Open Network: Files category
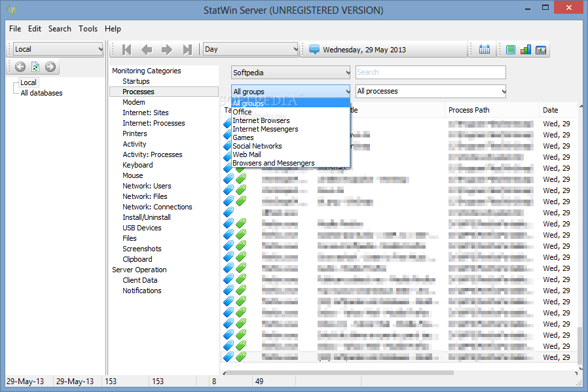 coord(145,197)
